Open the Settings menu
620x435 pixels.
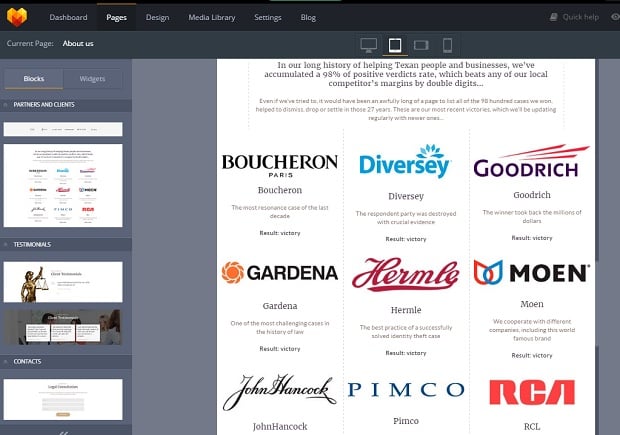click(267, 17)
